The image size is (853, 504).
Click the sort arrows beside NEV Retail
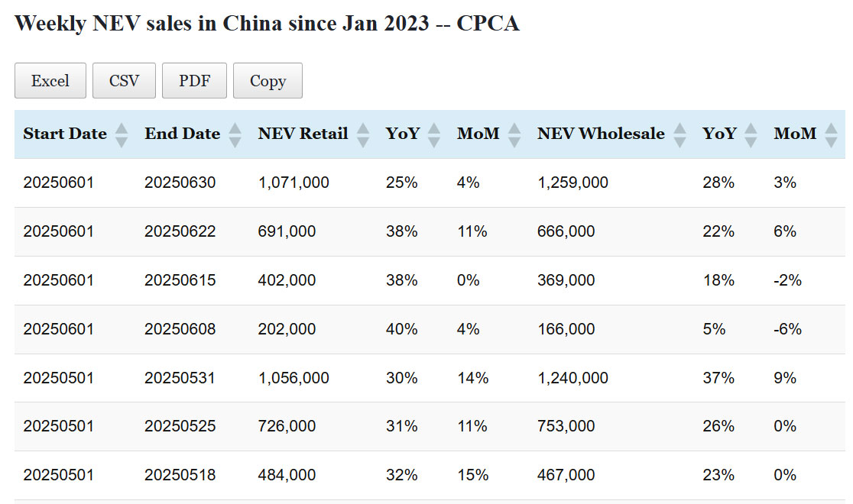363,135
